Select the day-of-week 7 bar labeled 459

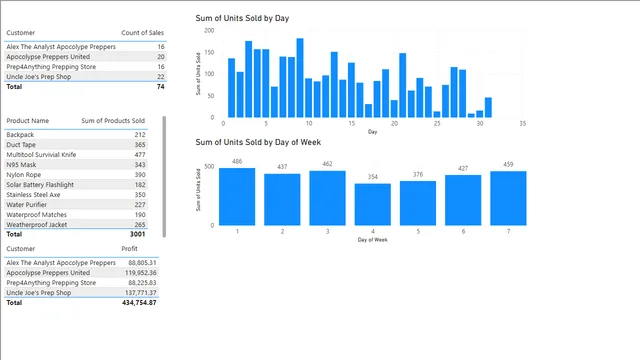pos(508,198)
